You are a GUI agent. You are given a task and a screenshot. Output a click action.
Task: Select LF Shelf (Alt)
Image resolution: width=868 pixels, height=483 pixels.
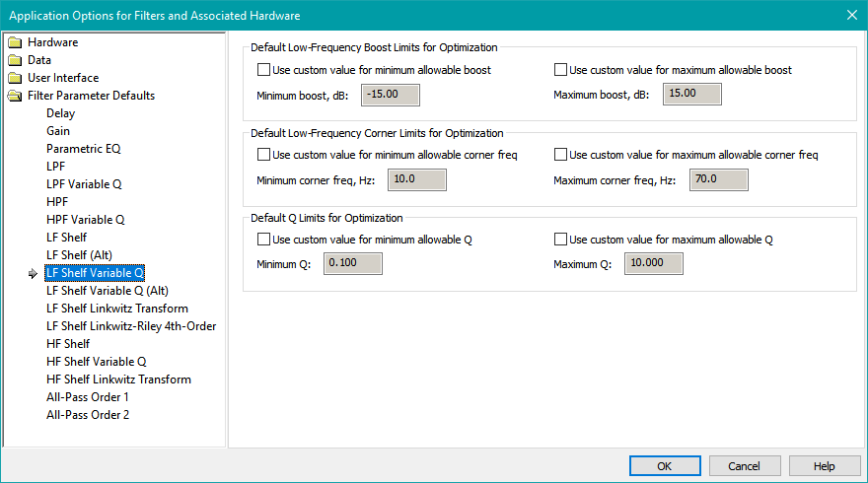point(79,255)
